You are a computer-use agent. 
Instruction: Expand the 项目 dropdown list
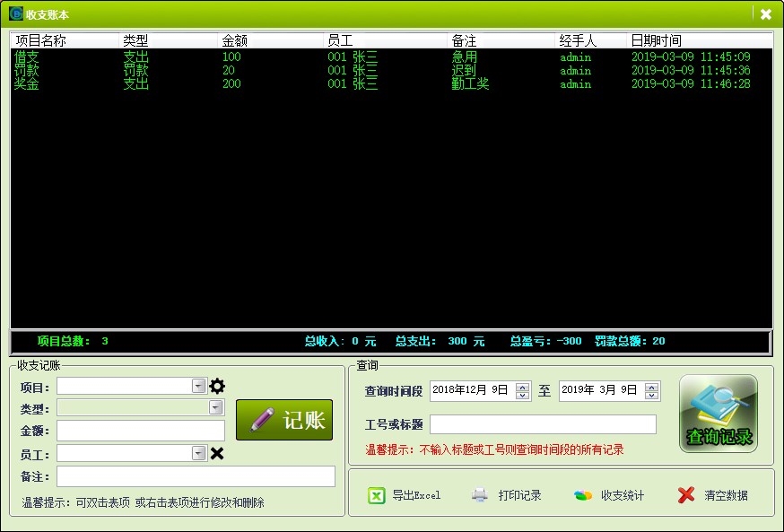click(199, 387)
